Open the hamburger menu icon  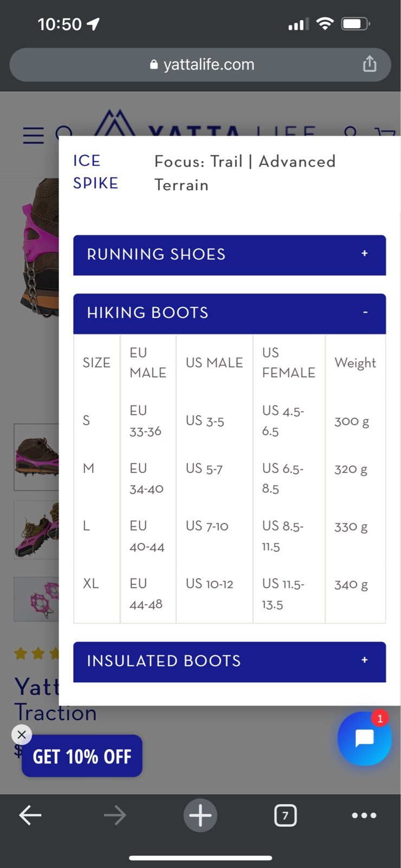point(33,135)
